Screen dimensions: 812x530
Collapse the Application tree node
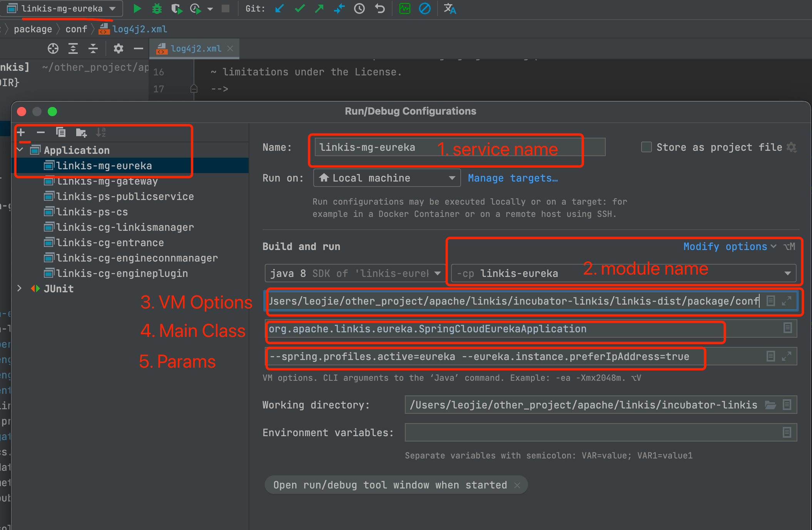[x=20, y=150]
